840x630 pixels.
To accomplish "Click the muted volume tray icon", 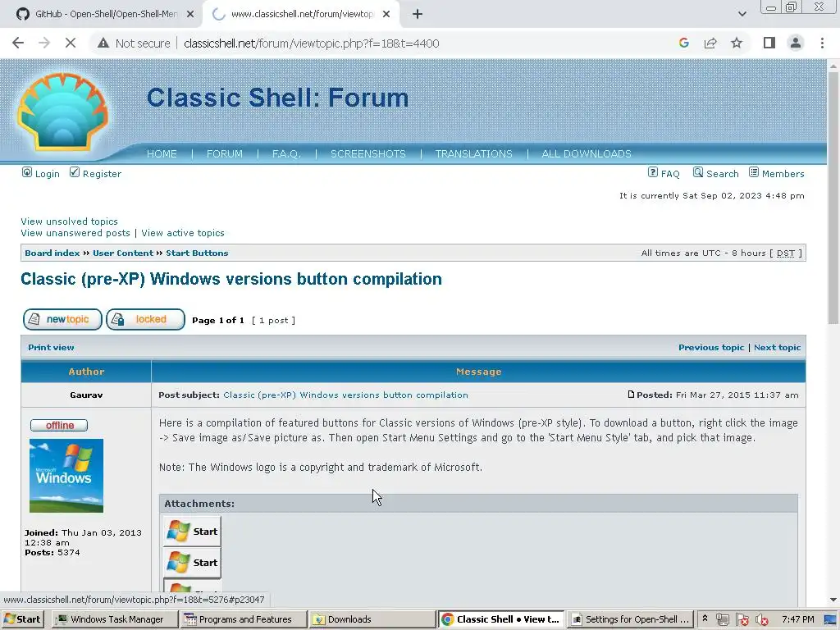I will pos(762,620).
